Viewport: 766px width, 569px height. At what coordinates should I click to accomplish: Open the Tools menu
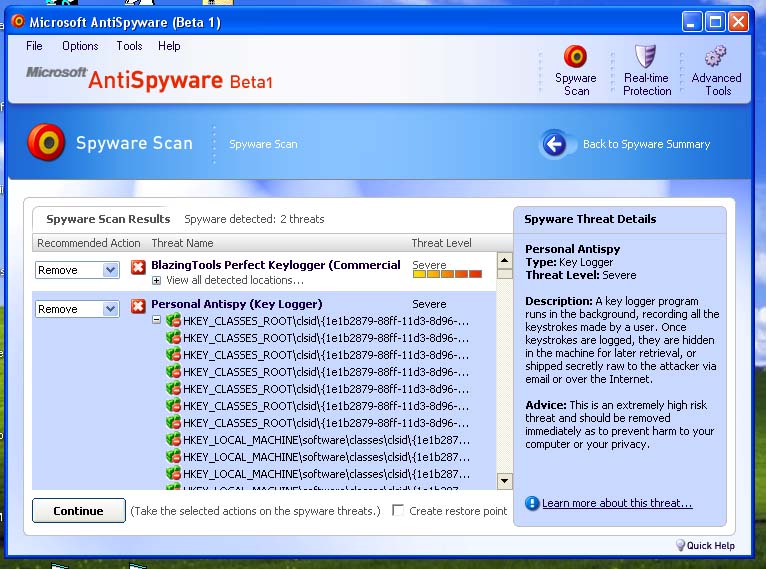click(x=129, y=46)
